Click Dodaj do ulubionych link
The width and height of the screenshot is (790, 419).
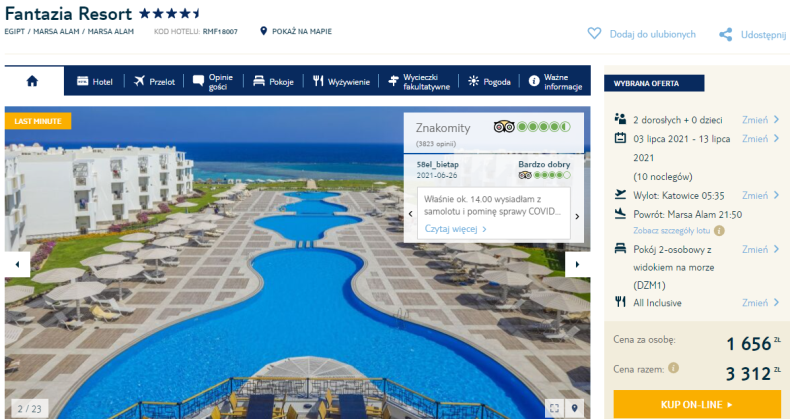[652, 34]
